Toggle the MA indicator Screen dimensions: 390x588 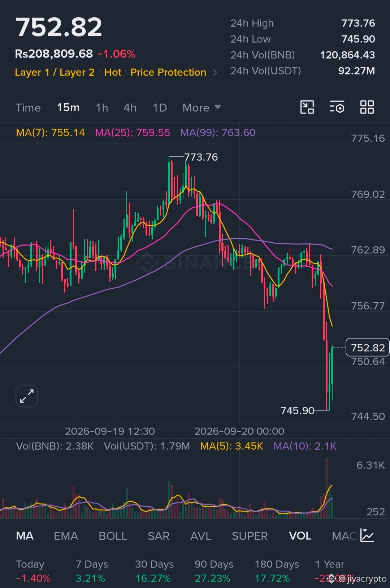(x=25, y=536)
